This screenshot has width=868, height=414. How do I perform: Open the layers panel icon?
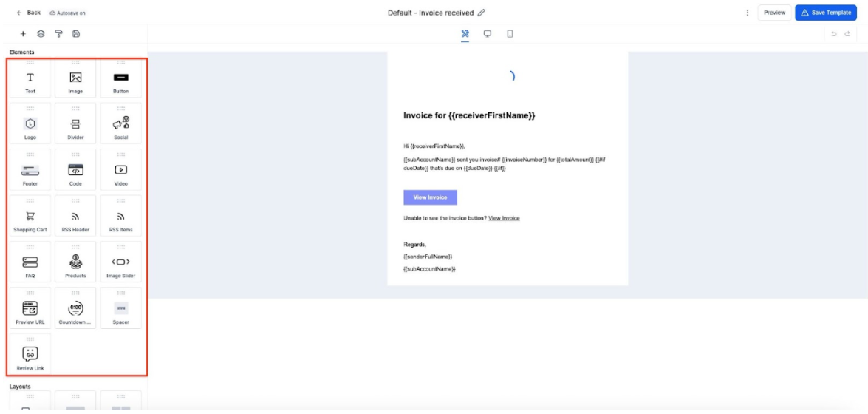41,34
